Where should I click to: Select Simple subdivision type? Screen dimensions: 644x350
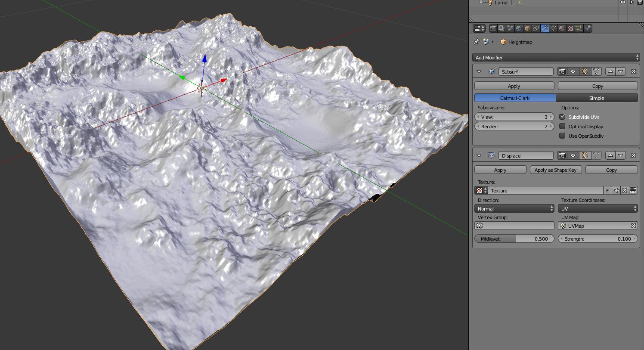(x=597, y=98)
